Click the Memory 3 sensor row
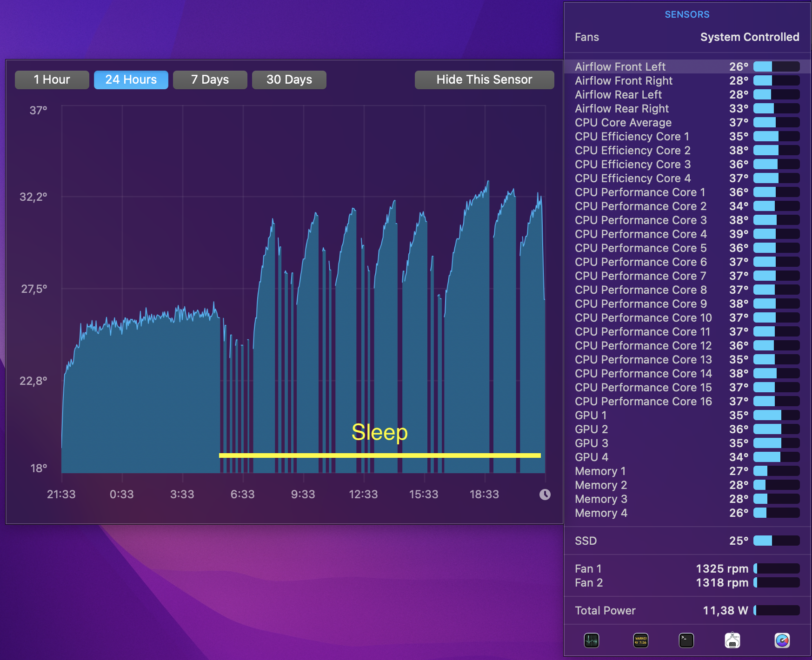Screen dimensions: 812x660 [687, 499]
